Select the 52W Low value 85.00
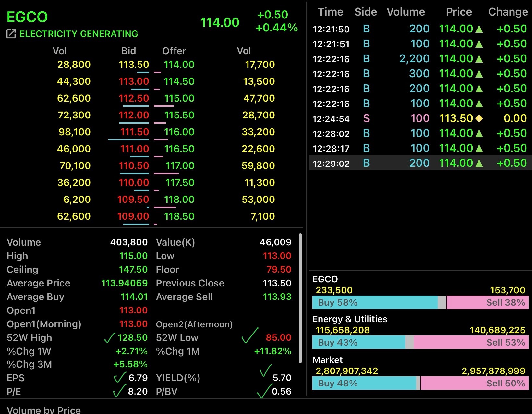Image resolution: width=532 pixels, height=414 pixels. pyautogui.click(x=278, y=338)
